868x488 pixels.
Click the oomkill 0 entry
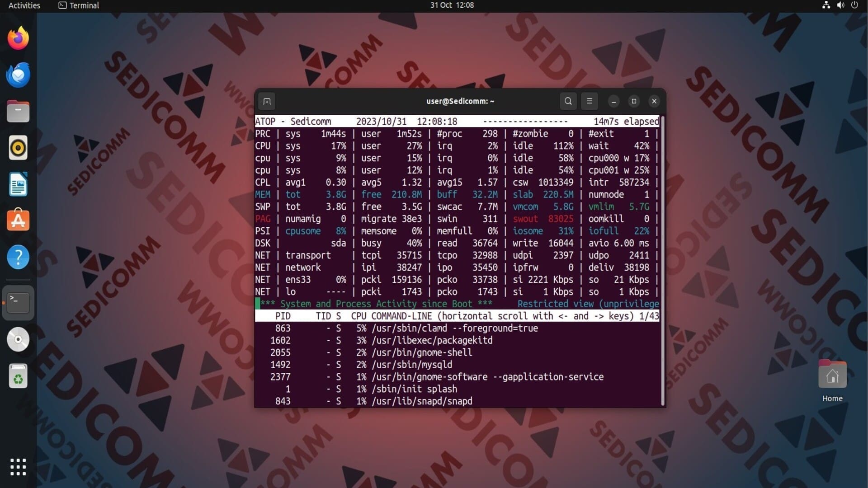coord(619,219)
